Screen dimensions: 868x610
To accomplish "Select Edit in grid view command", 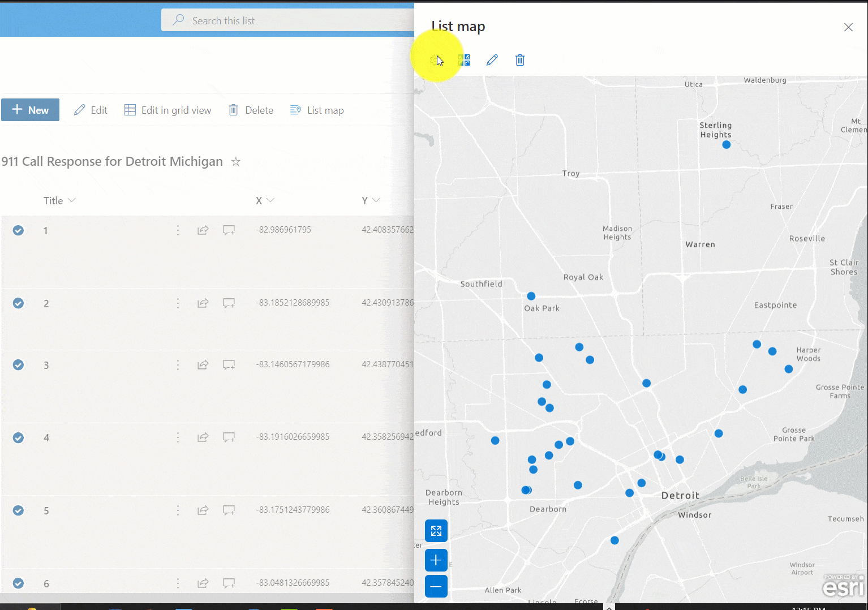I will click(x=168, y=110).
